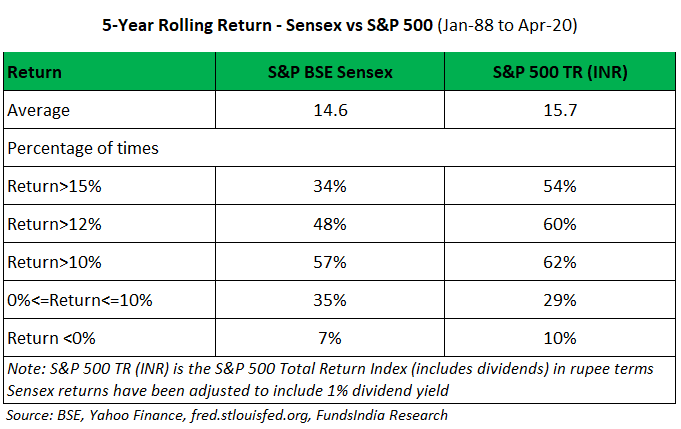The image size is (681, 429).
Task: Select the Percentage of times row
Action: pyautogui.click(x=70, y=147)
